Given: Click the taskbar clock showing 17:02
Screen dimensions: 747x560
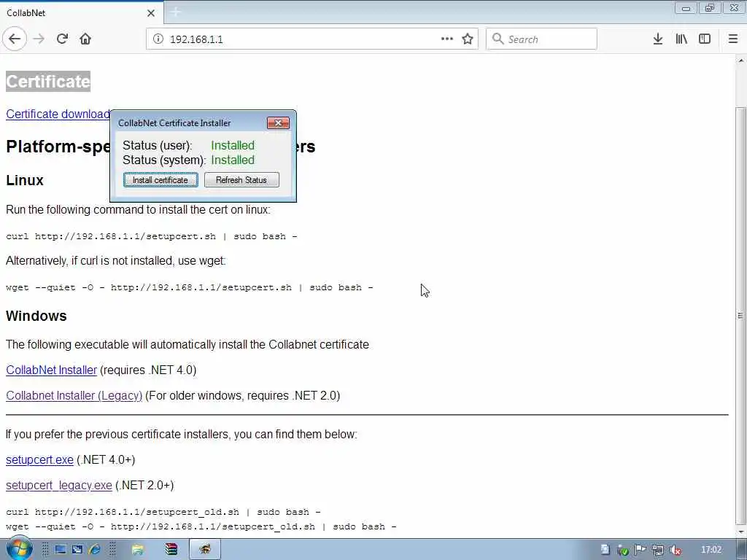Looking at the screenshot, I should pyautogui.click(x=711, y=550).
